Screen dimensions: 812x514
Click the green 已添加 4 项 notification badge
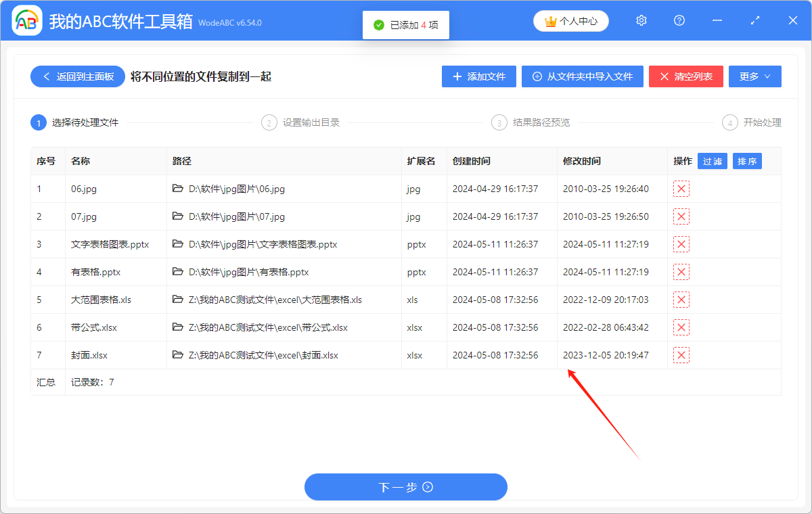405,24
